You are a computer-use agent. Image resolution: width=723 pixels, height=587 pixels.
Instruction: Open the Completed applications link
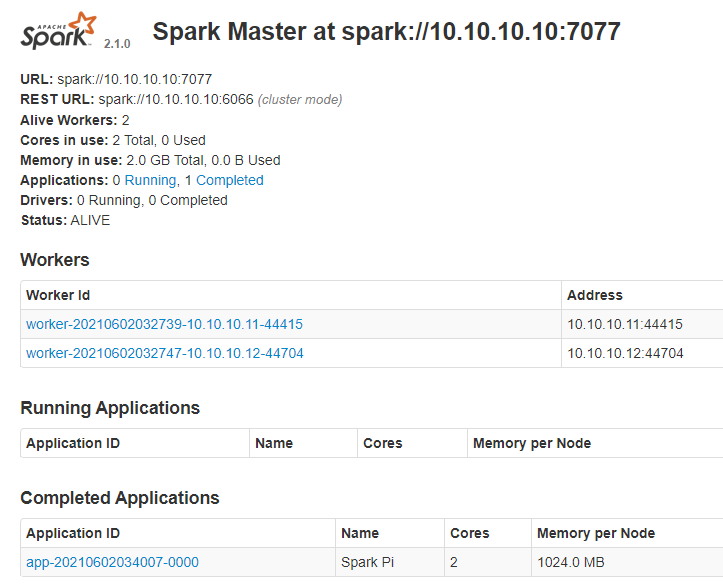click(230, 180)
